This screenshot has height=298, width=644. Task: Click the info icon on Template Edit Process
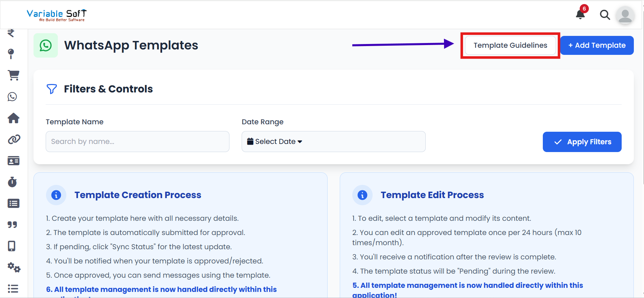pyautogui.click(x=362, y=195)
